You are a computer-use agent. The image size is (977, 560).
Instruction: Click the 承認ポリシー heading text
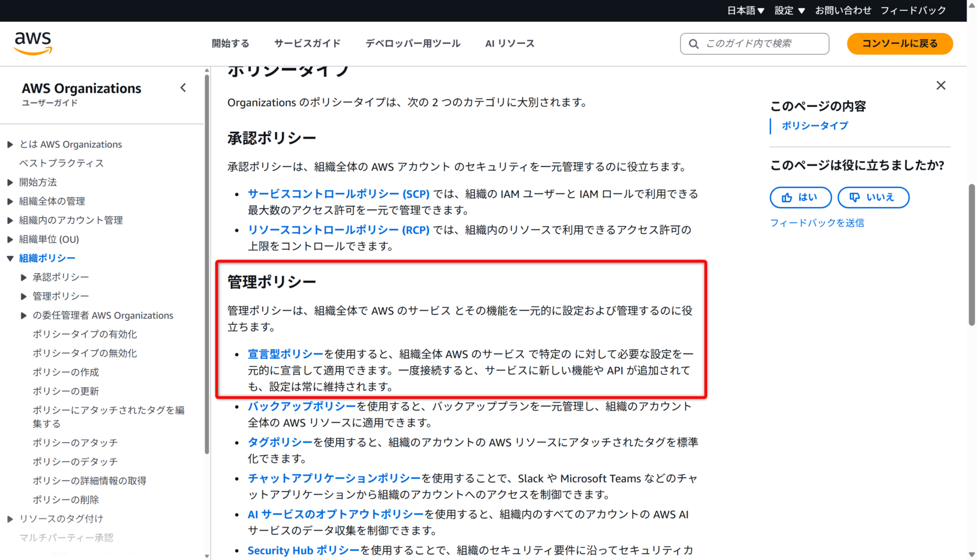[272, 138]
